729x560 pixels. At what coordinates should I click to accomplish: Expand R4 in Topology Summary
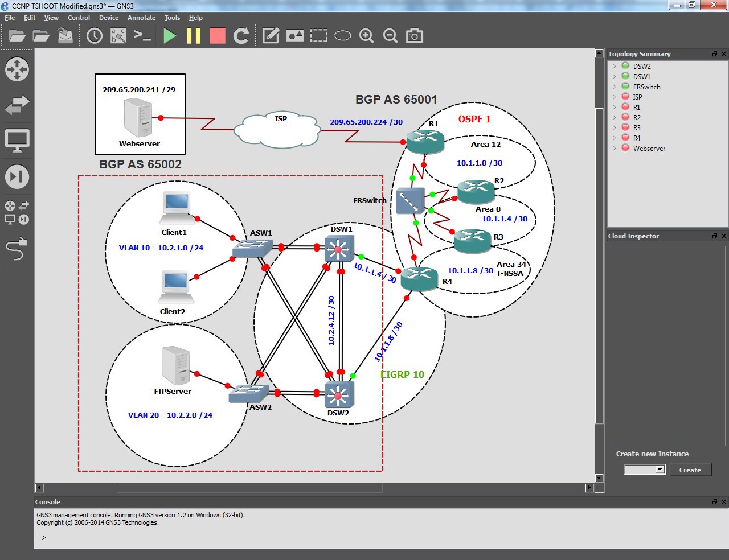click(x=614, y=138)
